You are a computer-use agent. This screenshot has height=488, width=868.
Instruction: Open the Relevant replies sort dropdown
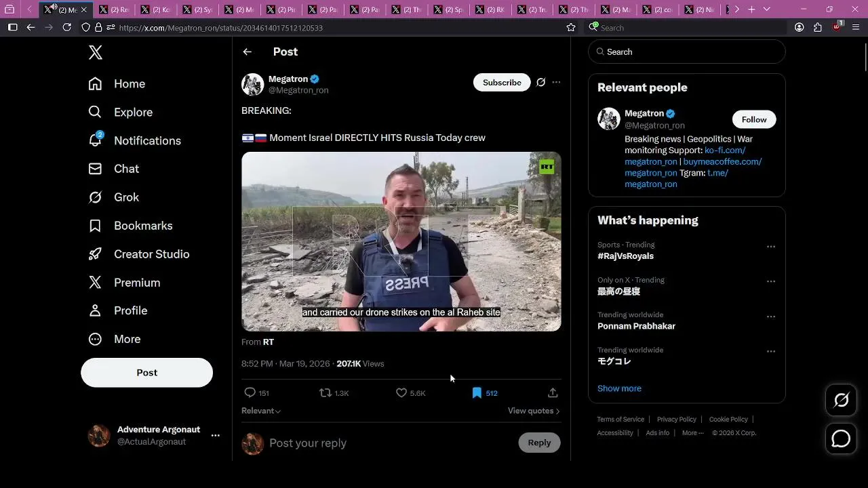(261, 411)
